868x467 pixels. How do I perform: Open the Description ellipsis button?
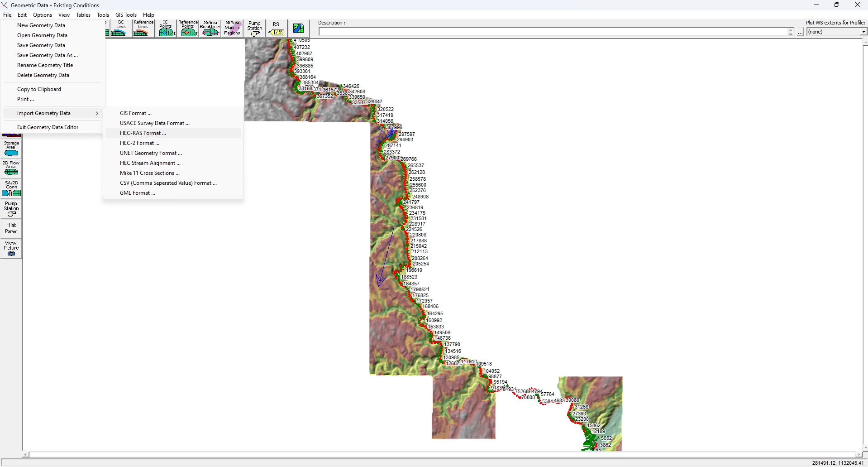[800, 32]
